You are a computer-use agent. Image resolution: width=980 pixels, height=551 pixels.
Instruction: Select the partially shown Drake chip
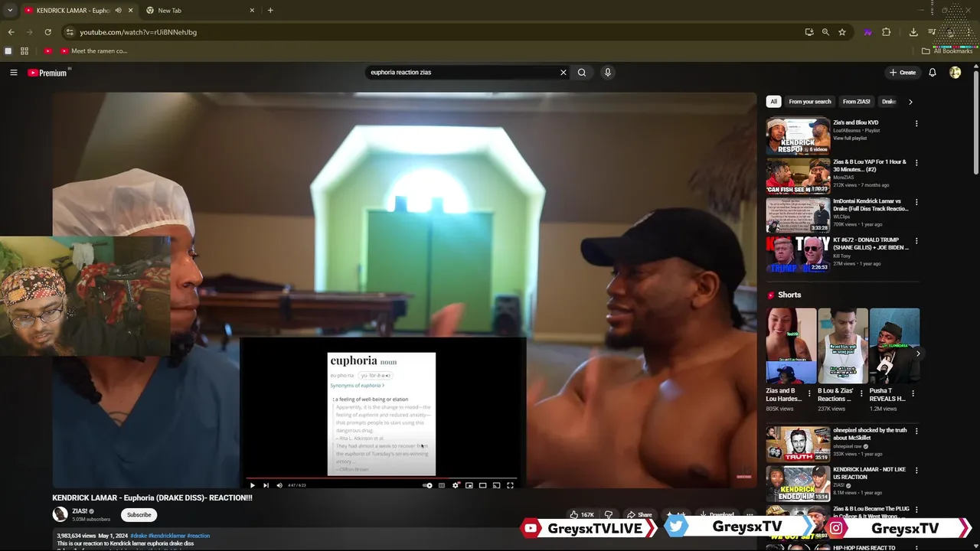click(x=887, y=102)
